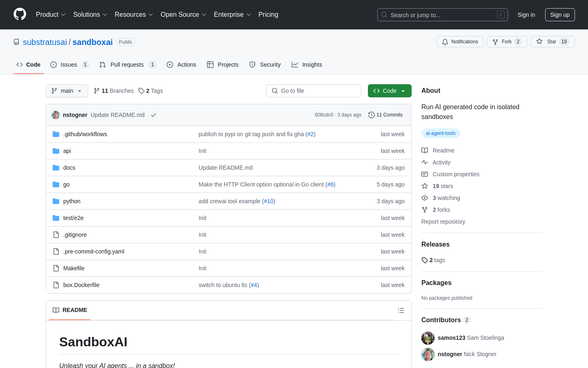Open the substratusai organization link
Viewport: 588px width, 368px height.
coord(45,42)
